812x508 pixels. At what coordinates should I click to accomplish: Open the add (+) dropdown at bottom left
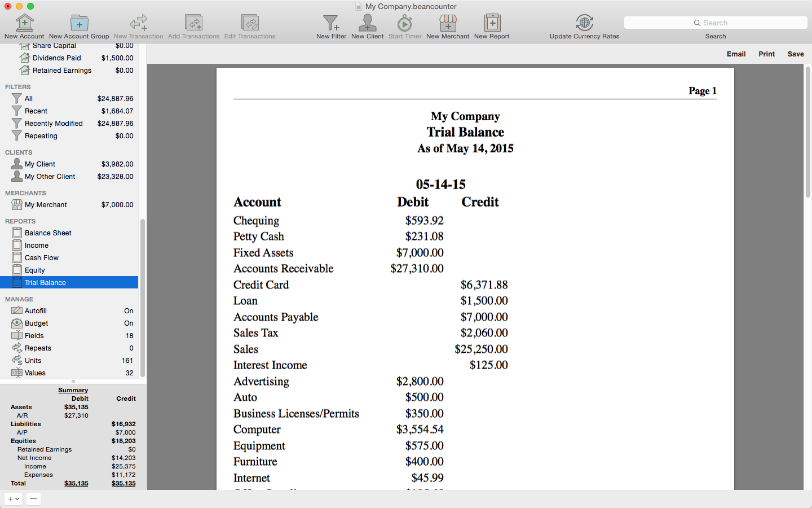pyautogui.click(x=14, y=499)
